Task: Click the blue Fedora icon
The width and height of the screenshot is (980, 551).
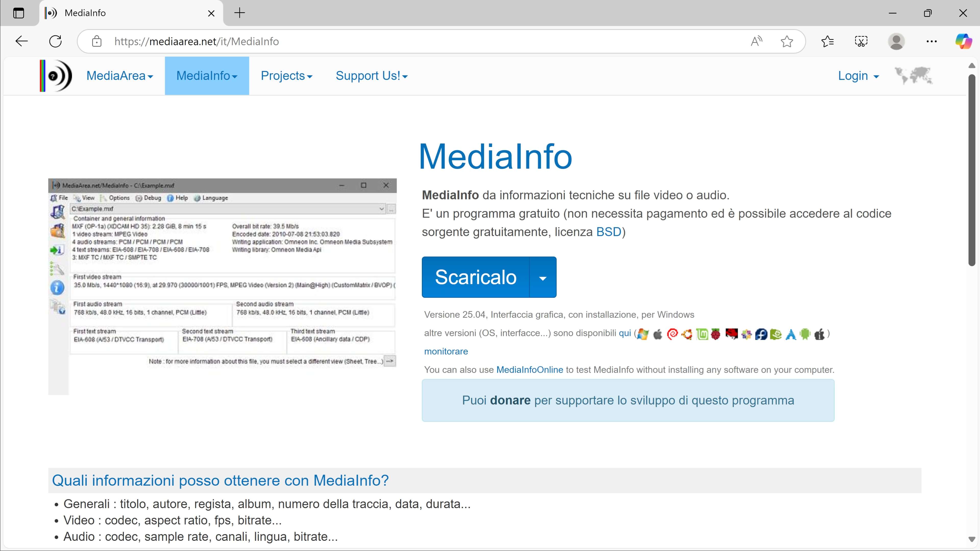Action: pyautogui.click(x=761, y=334)
